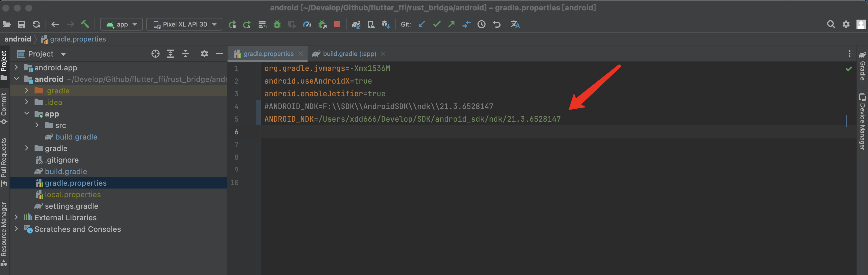Open the Commit tool window tab

(x=4, y=109)
